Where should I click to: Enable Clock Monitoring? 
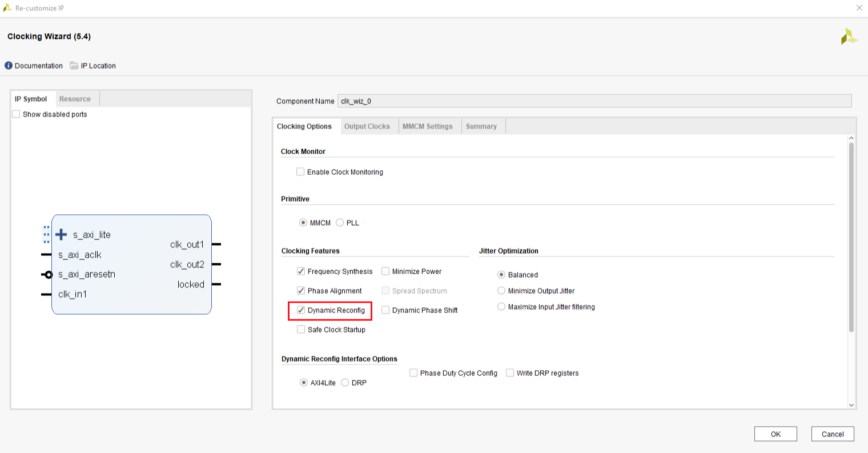(x=300, y=171)
